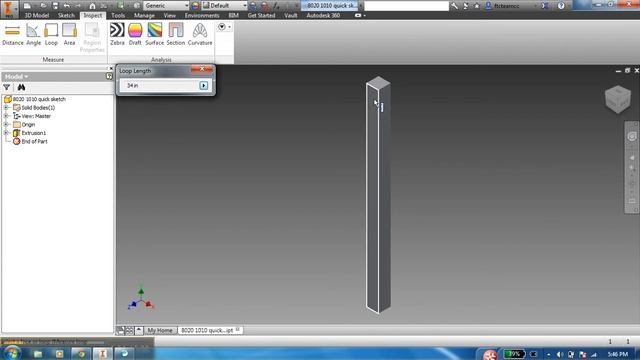Screen dimensions: 640x360
Task: Select the Angle measure tool
Action: coord(33,34)
